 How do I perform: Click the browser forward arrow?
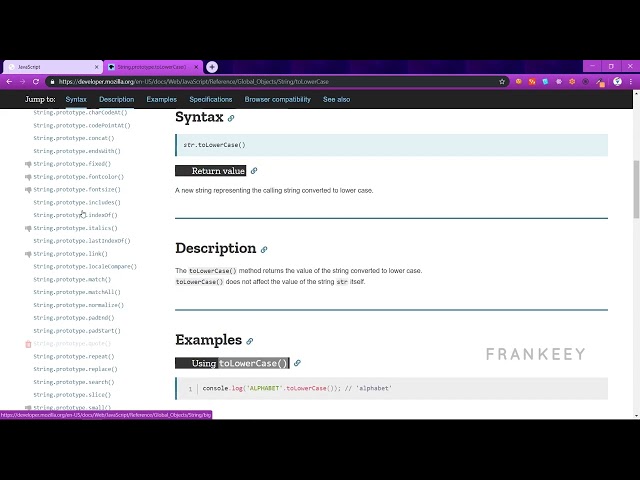coord(22,82)
